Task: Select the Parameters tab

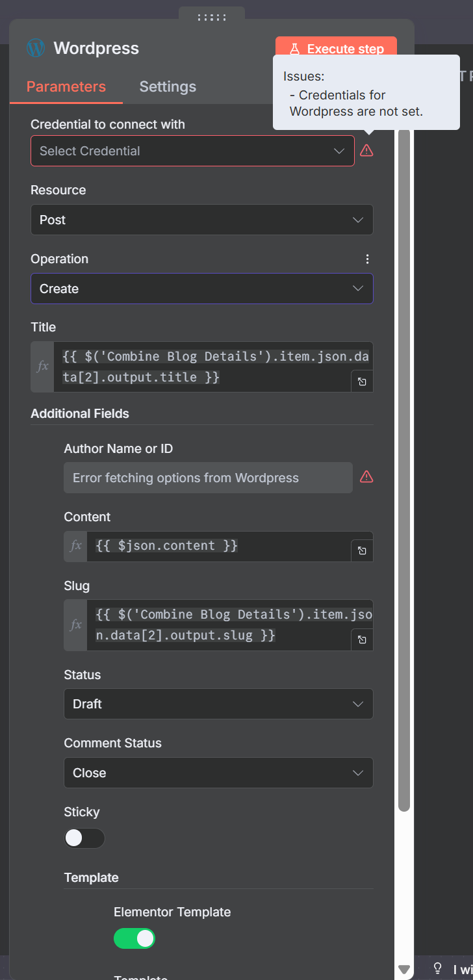Action: click(x=66, y=87)
